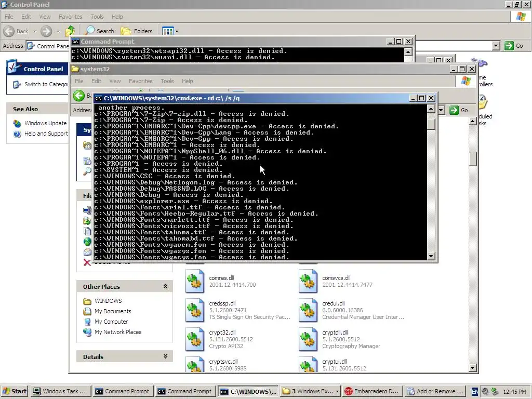
Task: Click Search in Control Panel toolbar
Action: click(x=100, y=31)
